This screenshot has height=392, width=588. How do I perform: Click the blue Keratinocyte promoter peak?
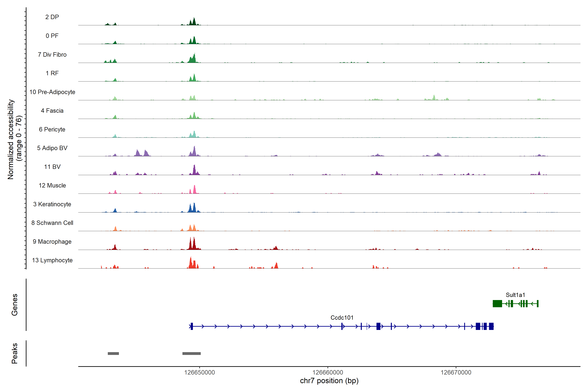(194, 208)
